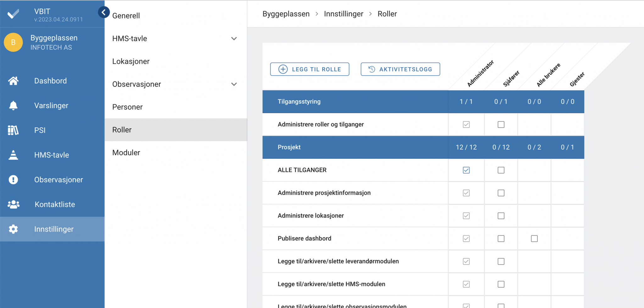This screenshot has width=644, height=308.
Task: Select the PSI library icon
Action: click(13, 130)
